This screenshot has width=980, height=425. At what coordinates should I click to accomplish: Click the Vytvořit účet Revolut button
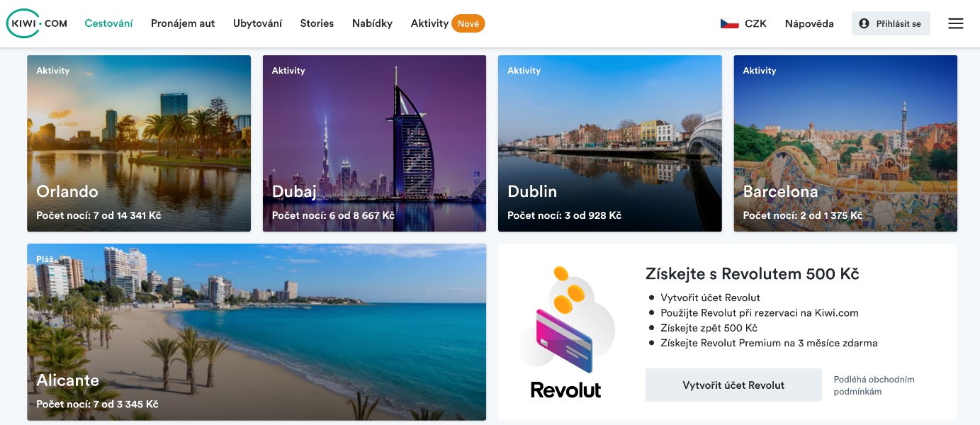(733, 385)
